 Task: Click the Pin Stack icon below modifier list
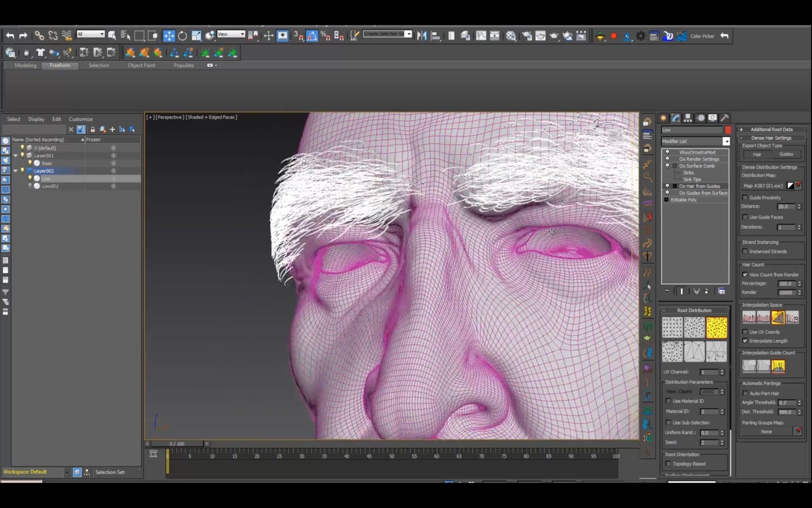coord(667,291)
